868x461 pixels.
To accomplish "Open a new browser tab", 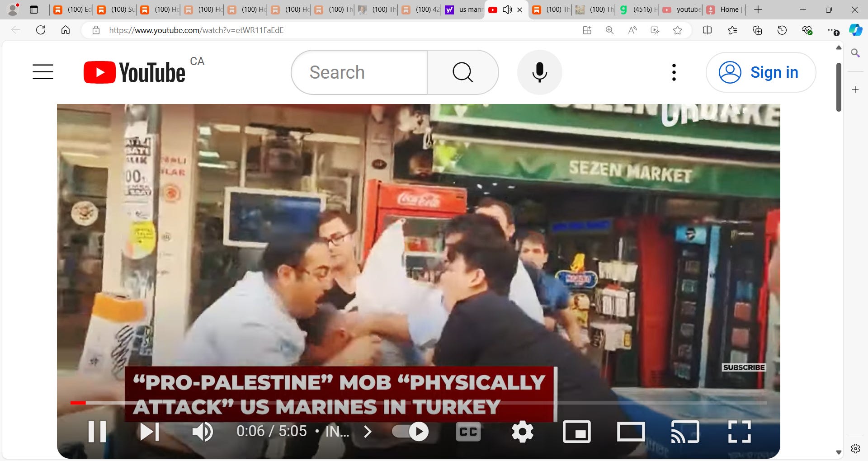I will click(x=758, y=9).
